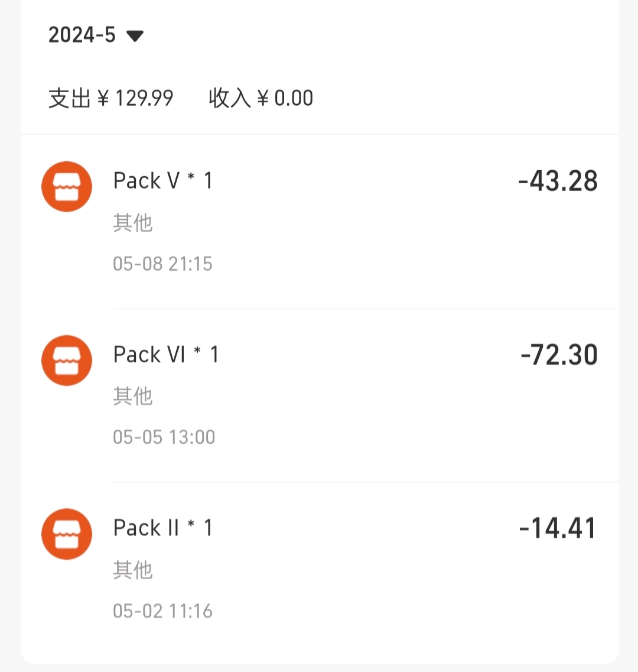
Task: Click the store icon beside Pack V
Action: pyautogui.click(x=67, y=187)
